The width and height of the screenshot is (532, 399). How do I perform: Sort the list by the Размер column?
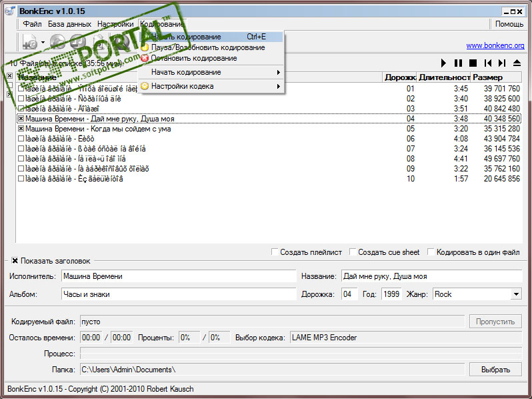[497, 77]
